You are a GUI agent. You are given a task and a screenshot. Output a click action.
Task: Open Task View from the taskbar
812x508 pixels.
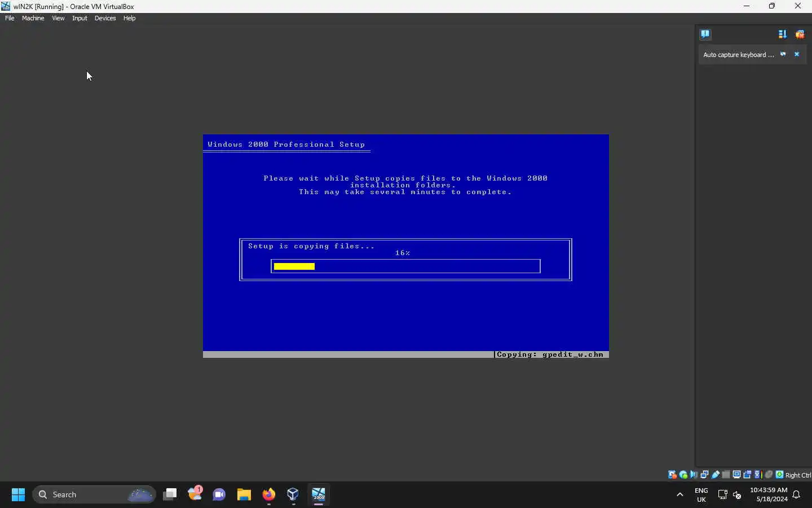tap(170, 494)
